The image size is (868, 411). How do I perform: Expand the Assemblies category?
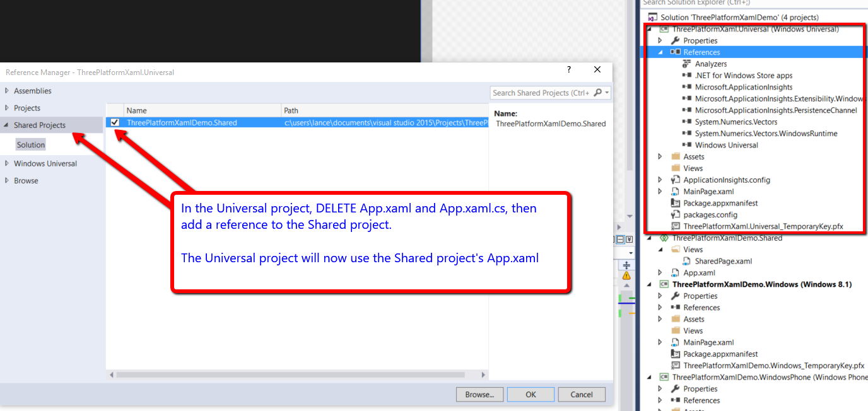pos(7,91)
